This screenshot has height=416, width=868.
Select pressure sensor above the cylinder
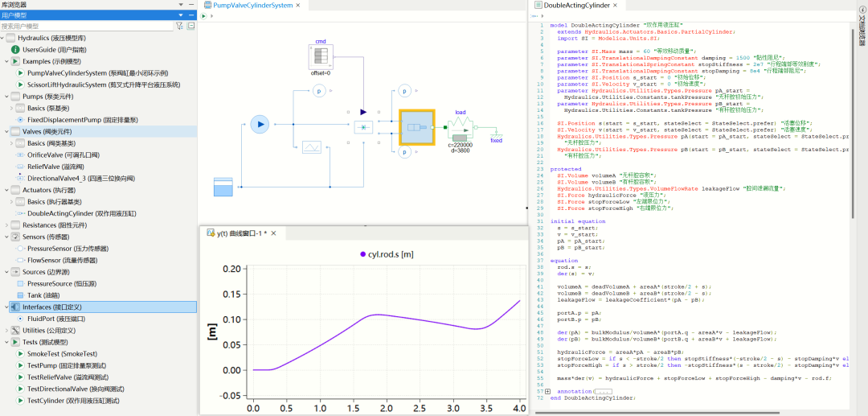click(x=404, y=90)
